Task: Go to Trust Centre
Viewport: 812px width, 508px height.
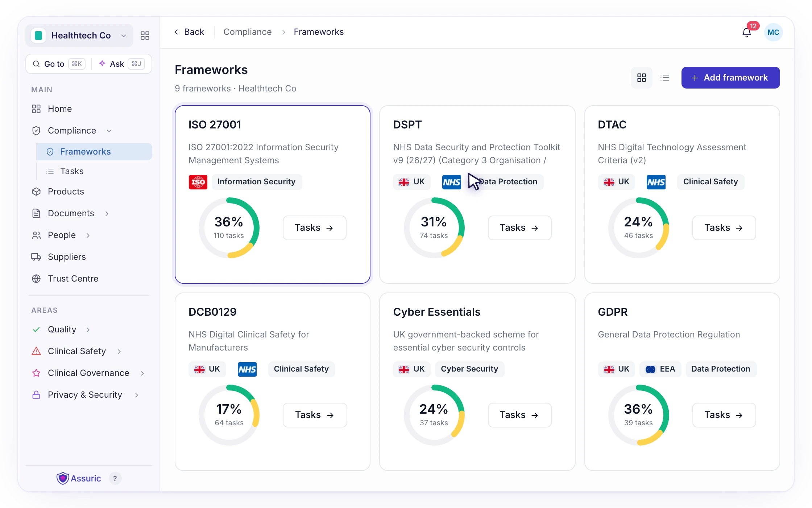Action: pos(73,279)
